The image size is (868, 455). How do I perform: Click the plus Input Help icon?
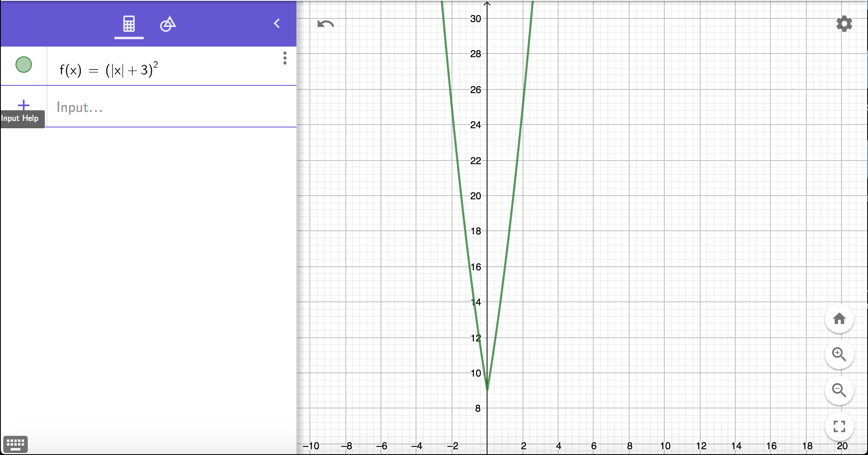[x=24, y=105]
